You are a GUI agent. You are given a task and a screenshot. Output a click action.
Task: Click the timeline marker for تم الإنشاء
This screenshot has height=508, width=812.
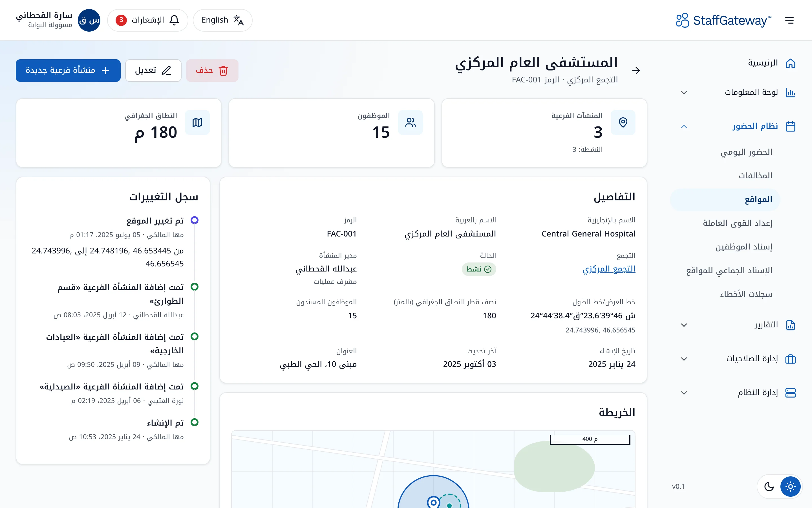pos(194,422)
